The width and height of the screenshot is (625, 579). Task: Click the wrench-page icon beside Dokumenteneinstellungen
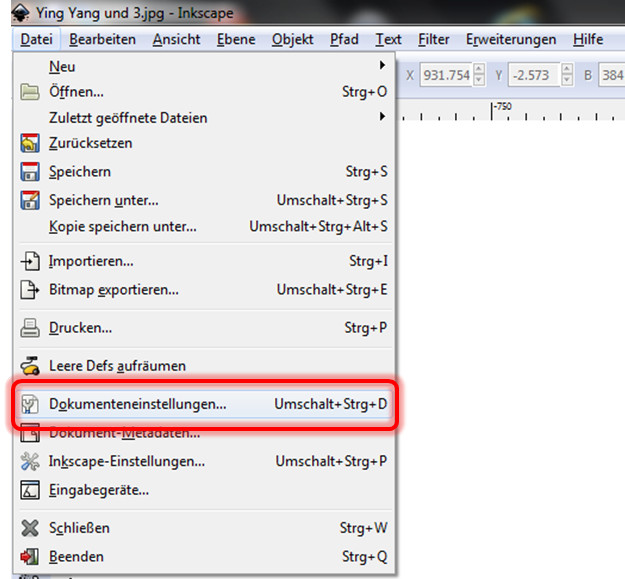pyautogui.click(x=30, y=404)
